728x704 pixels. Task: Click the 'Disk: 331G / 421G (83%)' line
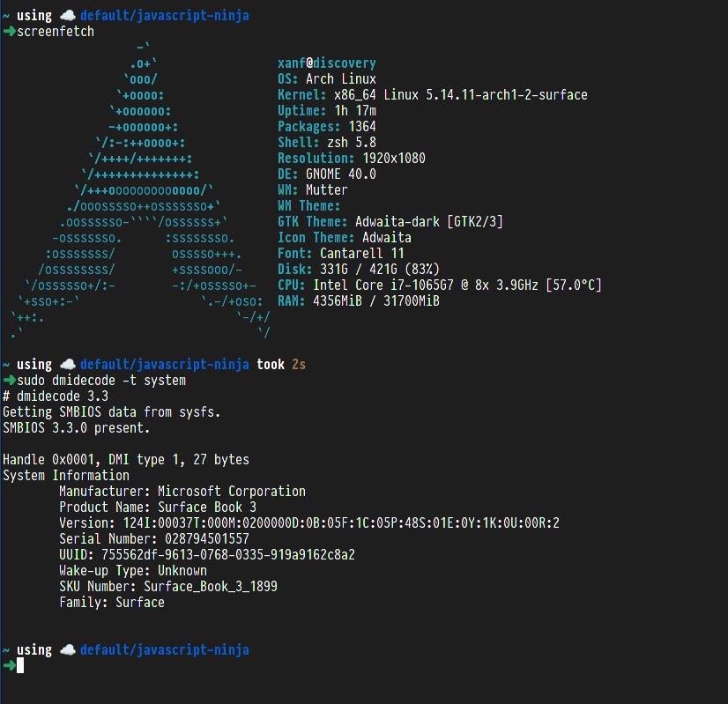click(x=359, y=269)
